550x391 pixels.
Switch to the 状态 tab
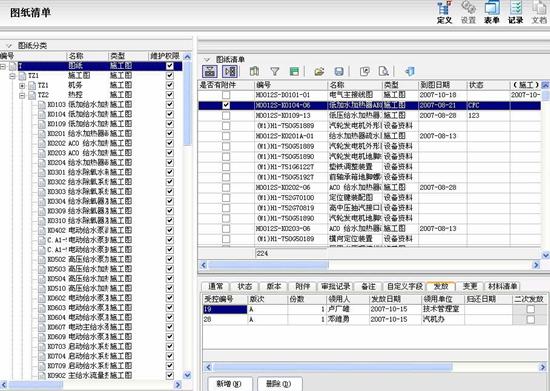tap(244, 286)
